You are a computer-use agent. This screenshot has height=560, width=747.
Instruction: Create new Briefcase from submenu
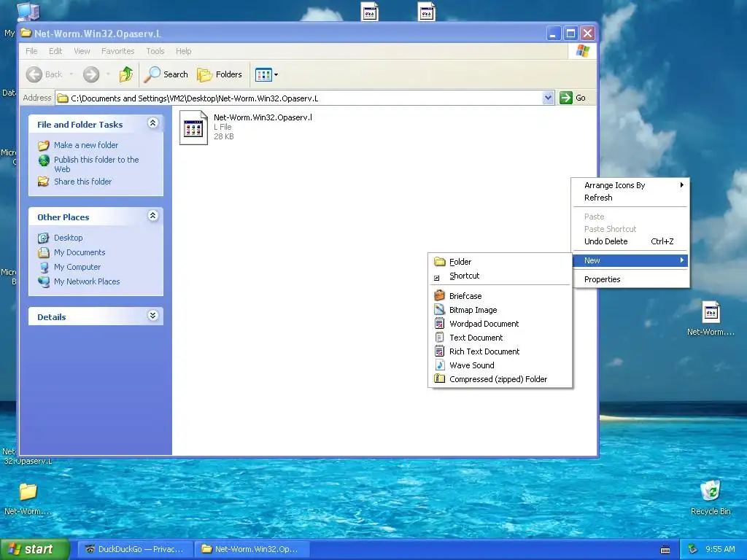click(x=500, y=296)
